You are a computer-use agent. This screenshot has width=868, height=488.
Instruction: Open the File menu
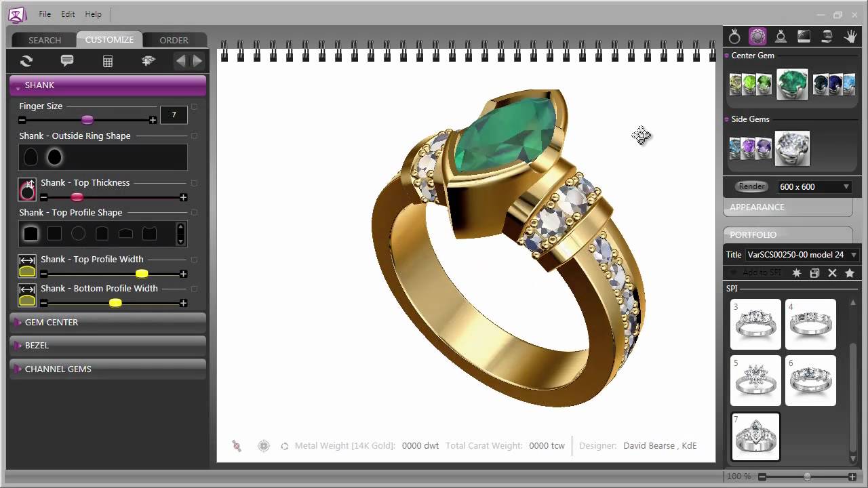point(45,14)
